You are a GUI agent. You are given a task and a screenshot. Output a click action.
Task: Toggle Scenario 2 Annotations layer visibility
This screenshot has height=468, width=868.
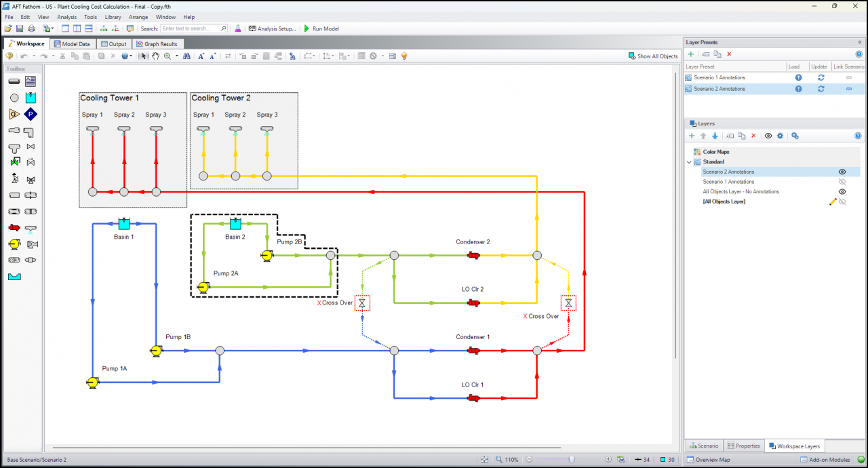tap(842, 172)
